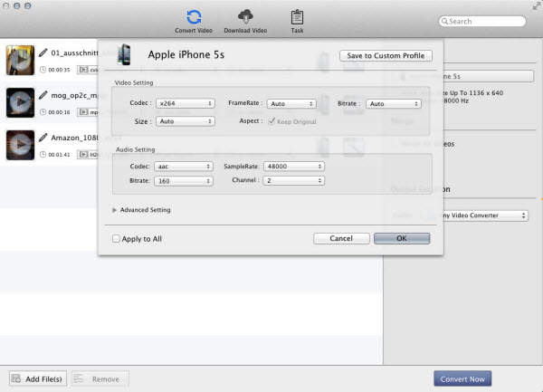Click pencil icon beside mog_op2c file
This screenshot has height=392, width=543.
click(43, 95)
